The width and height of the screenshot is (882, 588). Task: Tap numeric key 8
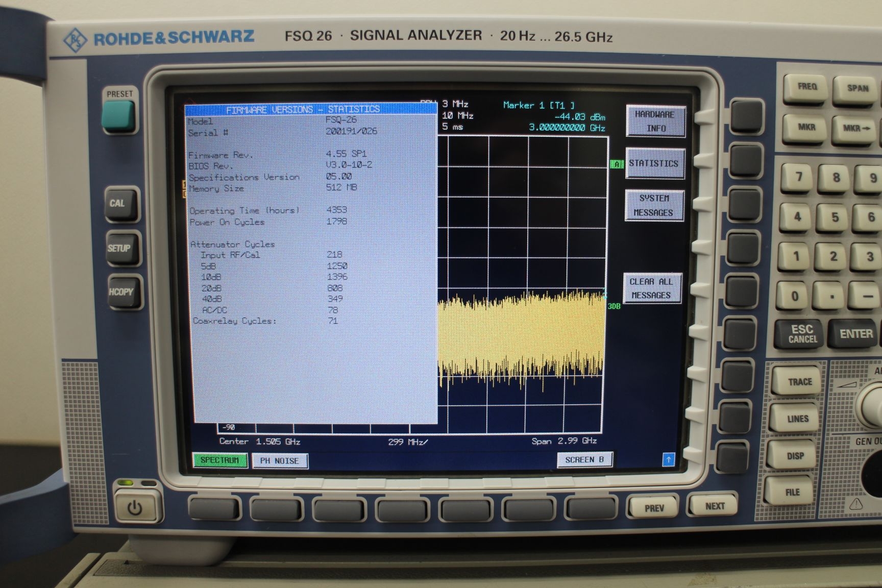pyautogui.click(x=836, y=178)
